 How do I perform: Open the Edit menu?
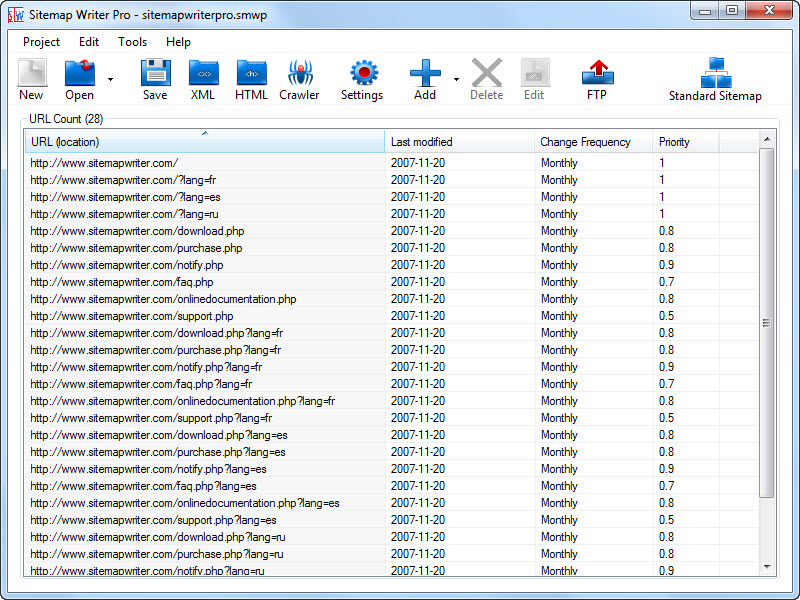click(x=89, y=42)
